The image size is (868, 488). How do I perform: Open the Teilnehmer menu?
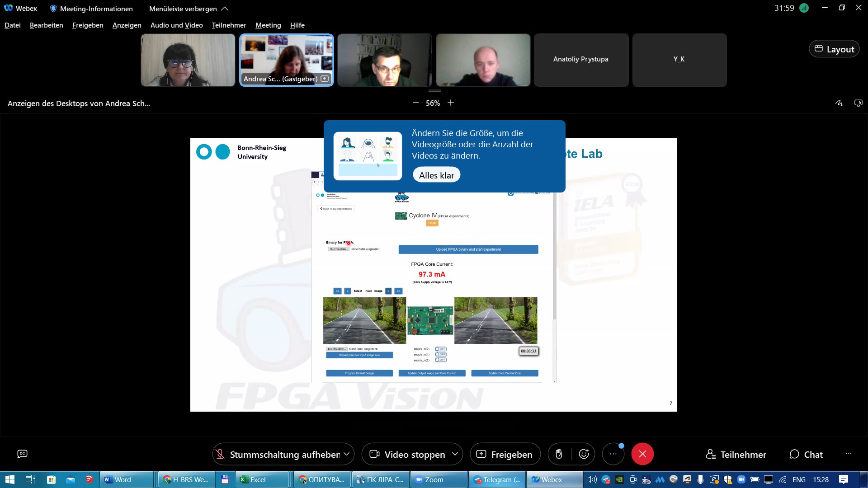click(x=229, y=25)
